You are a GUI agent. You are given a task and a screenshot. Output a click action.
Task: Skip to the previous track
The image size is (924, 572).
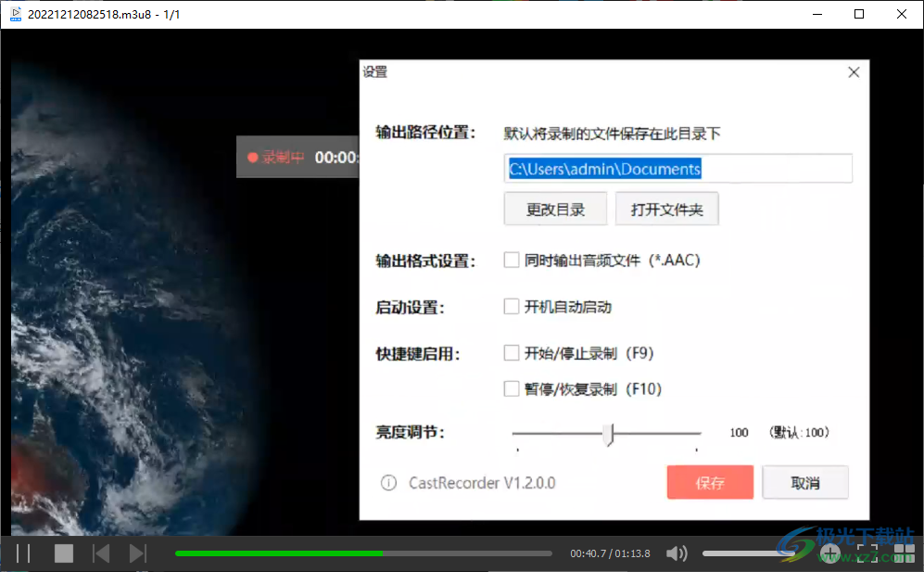coord(101,553)
